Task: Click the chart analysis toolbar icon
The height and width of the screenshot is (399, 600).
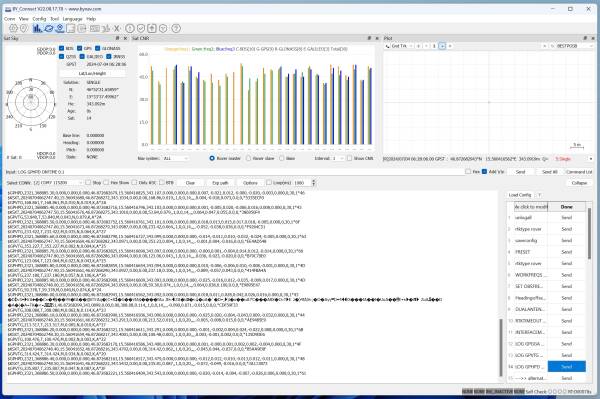Action: (106, 28)
